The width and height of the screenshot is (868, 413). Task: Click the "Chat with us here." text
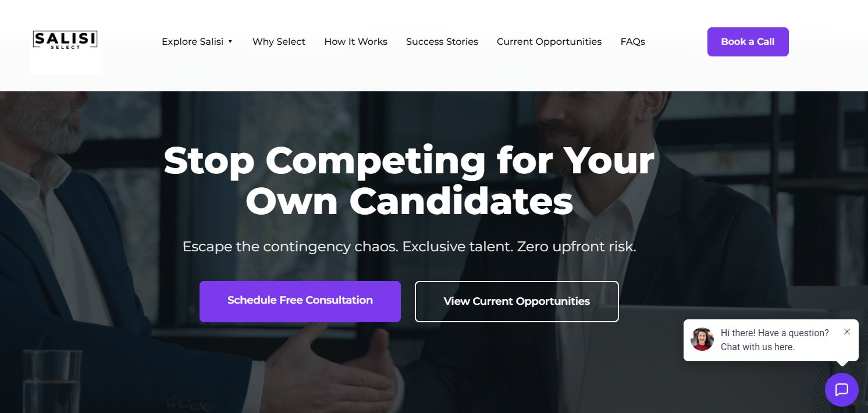tap(757, 347)
